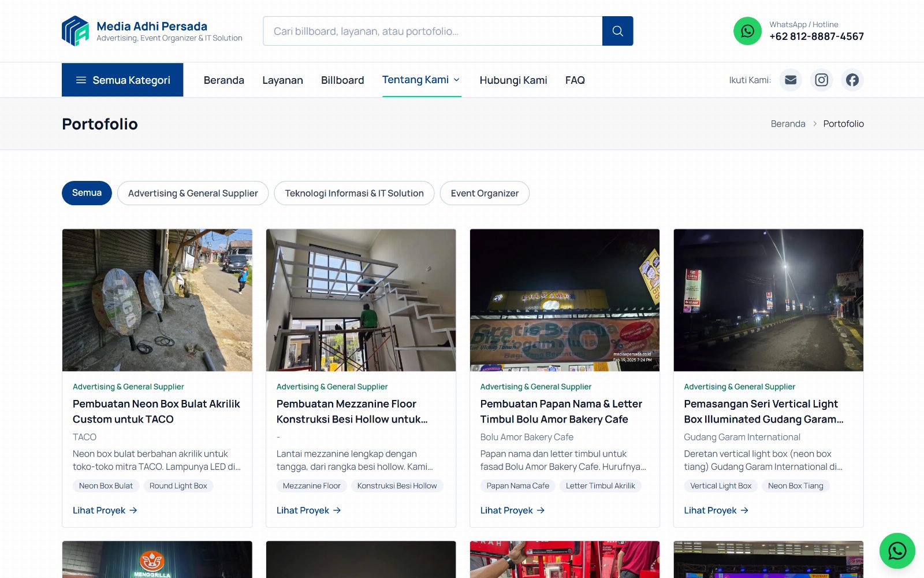Click the client name TACO

coord(84,437)
